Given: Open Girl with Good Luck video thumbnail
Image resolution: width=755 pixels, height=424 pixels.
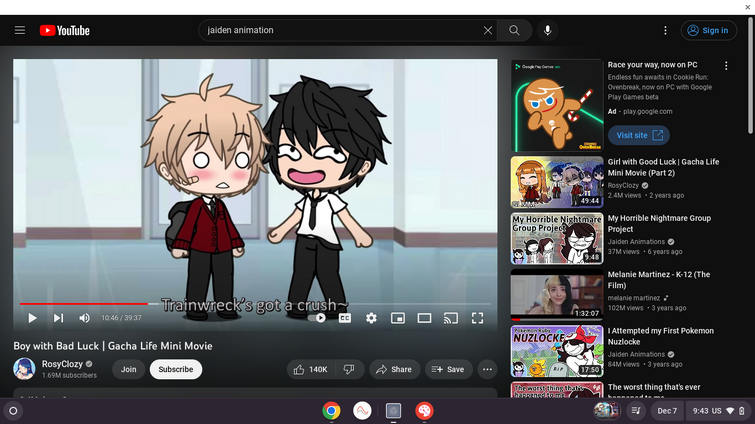Looking at the screenshot, I should click(x=557, y=182).
